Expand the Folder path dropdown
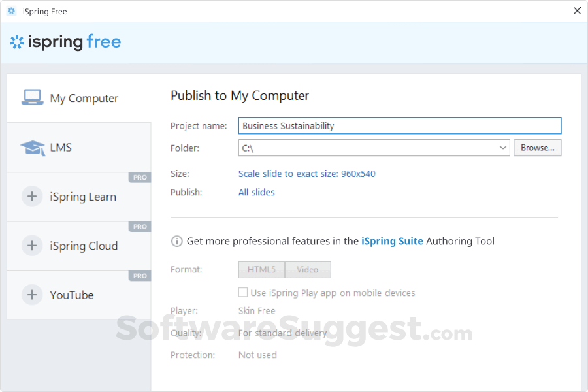 tap(503, 148)
